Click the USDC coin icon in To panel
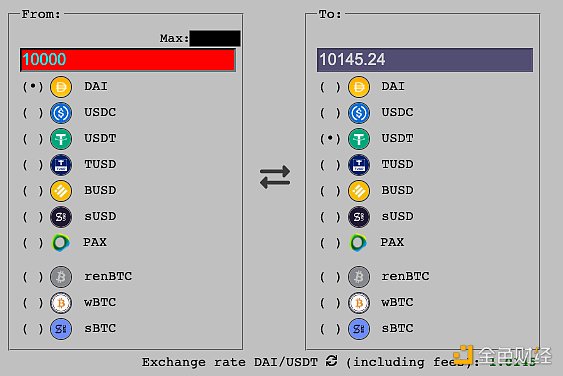 (359, 113)
